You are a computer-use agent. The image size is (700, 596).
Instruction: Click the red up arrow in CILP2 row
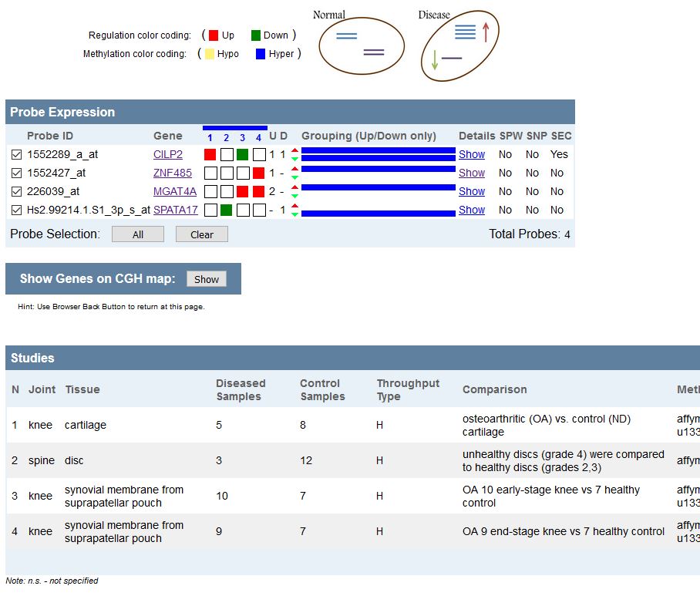coord(294,150)
